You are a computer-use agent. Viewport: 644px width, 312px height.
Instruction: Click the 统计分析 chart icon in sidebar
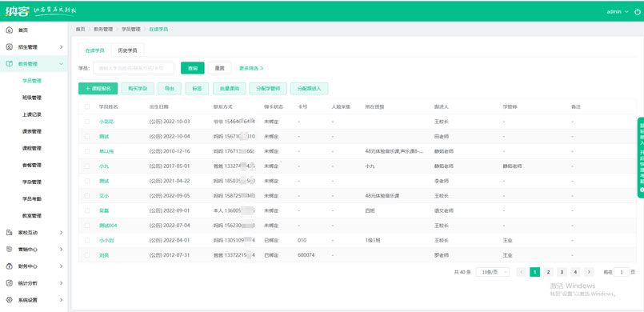(x=10, y=283)
